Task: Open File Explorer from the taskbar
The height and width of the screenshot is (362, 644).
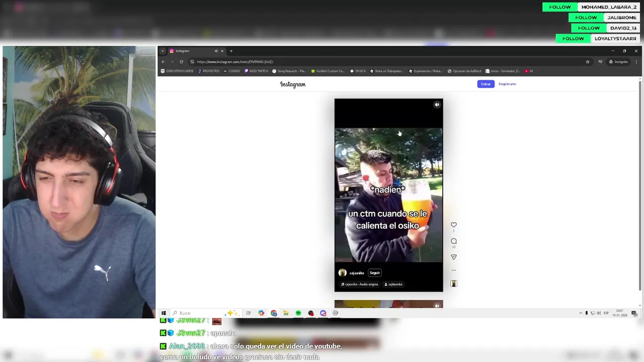Action: [286, 313]
